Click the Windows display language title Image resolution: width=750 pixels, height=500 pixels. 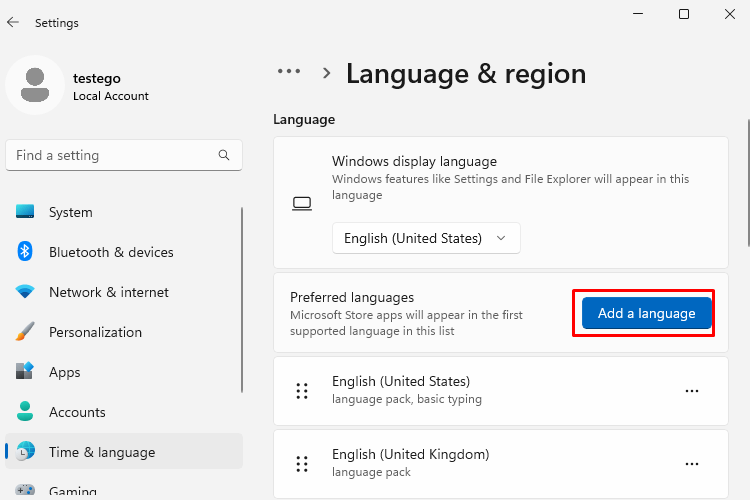(414, 161)
